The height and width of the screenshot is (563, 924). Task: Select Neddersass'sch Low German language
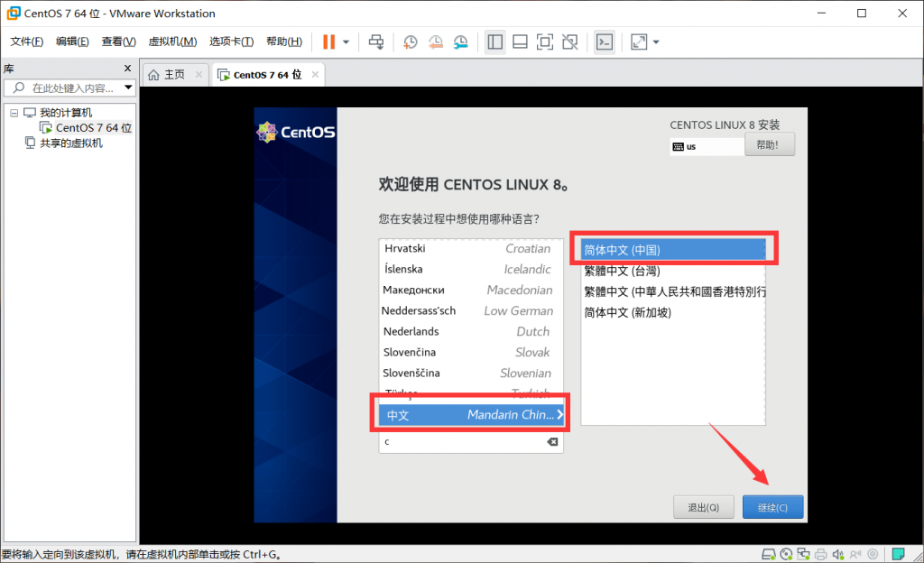point(470,310)
